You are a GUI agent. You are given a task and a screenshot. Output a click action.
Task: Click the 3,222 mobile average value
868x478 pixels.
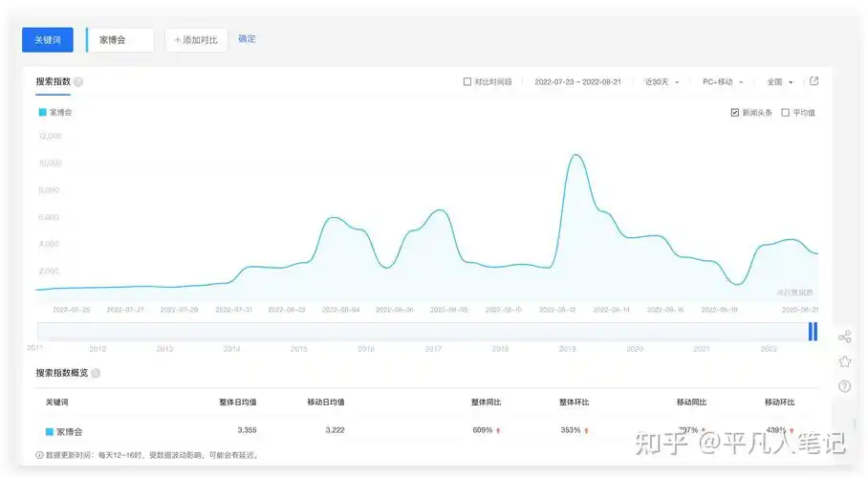tap(335, 430)
